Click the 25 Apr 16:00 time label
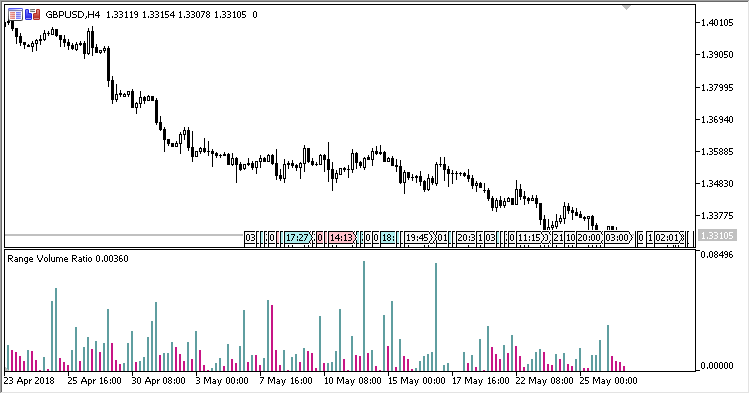Image resolution: width=750 pixels, height=394 pixels. click(94, 381)
